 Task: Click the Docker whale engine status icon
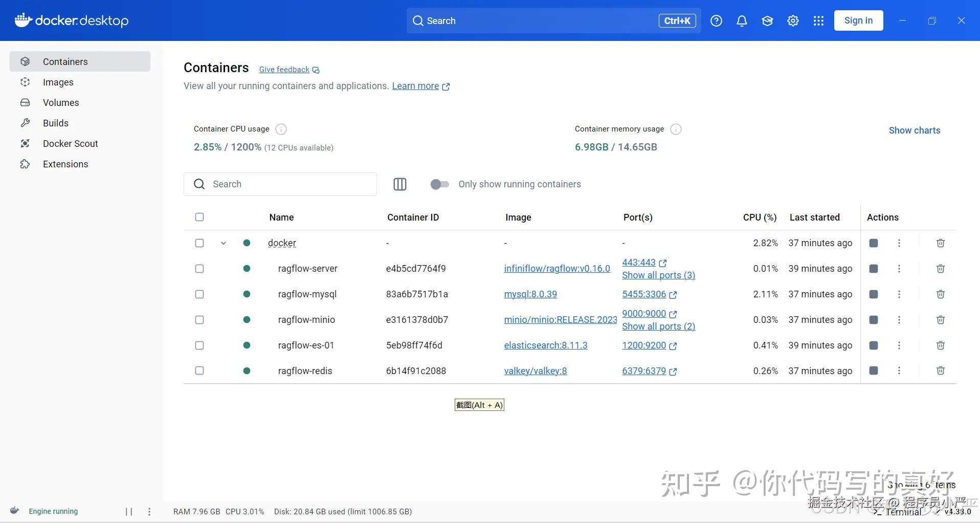coord(15,511)
